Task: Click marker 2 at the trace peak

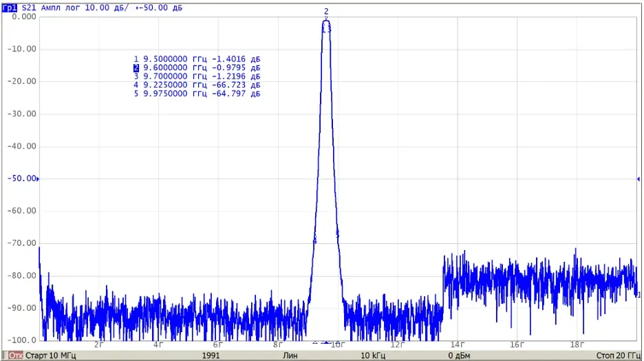Action: pos(326,12)
